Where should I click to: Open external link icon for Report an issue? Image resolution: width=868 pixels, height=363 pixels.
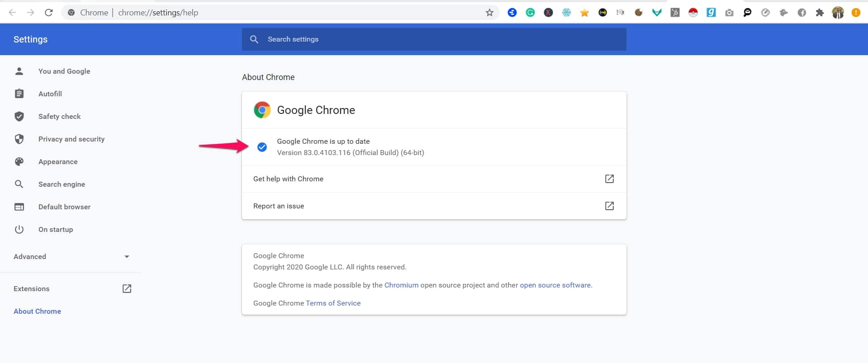tap(609, 206)
